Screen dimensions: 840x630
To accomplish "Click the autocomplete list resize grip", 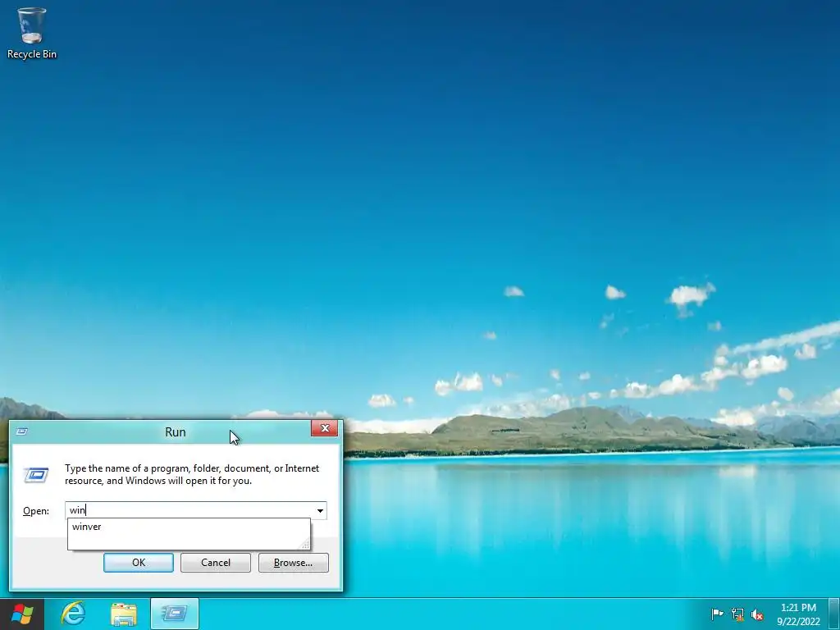I will 305,545.
